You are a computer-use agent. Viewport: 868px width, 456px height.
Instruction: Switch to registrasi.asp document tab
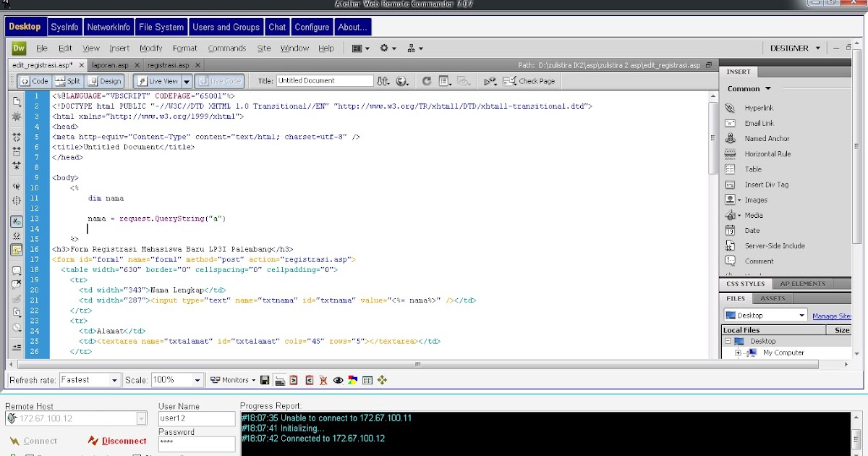tap(169, 65)
